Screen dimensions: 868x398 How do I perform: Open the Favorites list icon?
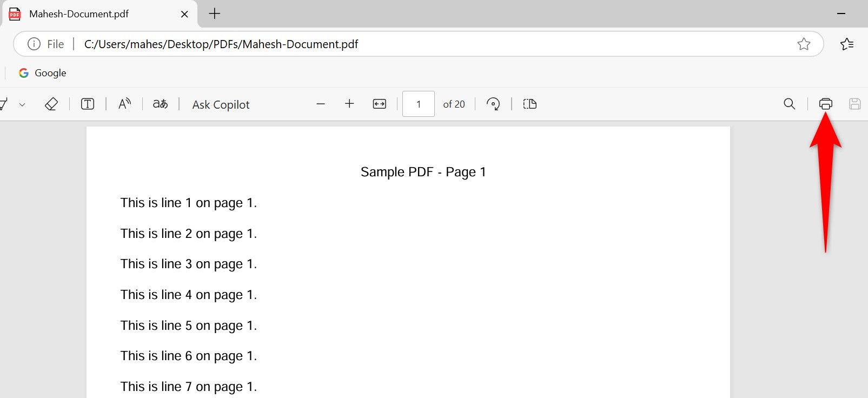coord(847,44)
